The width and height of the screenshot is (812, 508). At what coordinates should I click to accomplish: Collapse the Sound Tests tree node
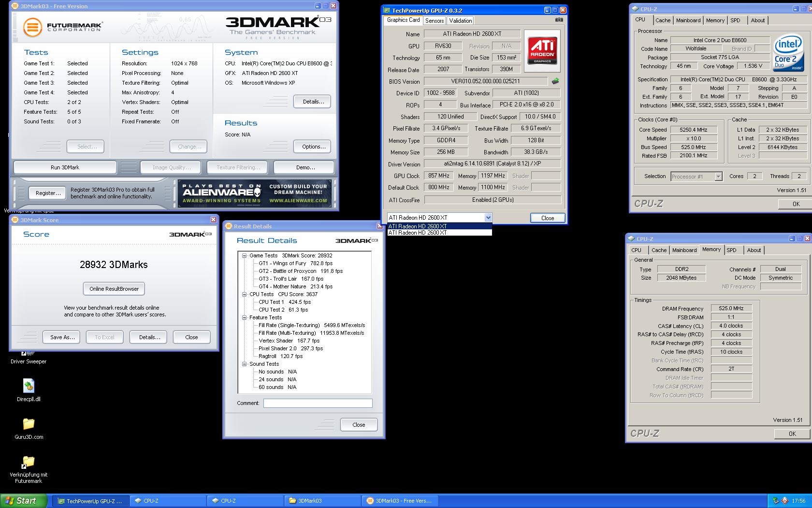245,364
